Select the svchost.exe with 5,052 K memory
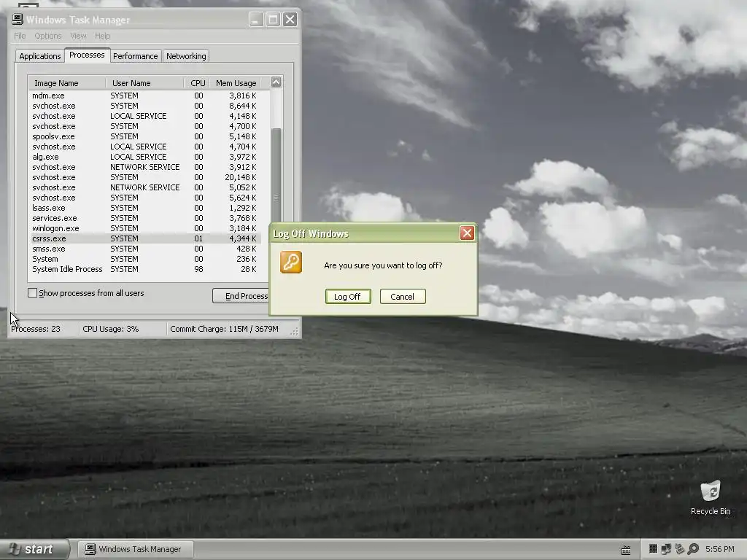Viewport: 747px width, 560px height. point(145,187)
